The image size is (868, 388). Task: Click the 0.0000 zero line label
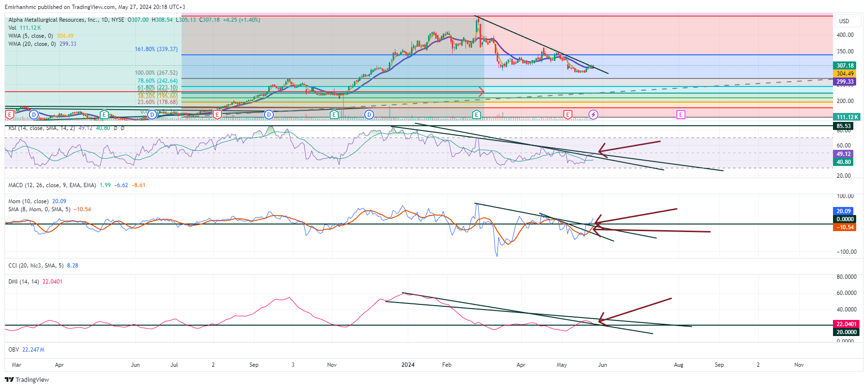coord(845,219)
